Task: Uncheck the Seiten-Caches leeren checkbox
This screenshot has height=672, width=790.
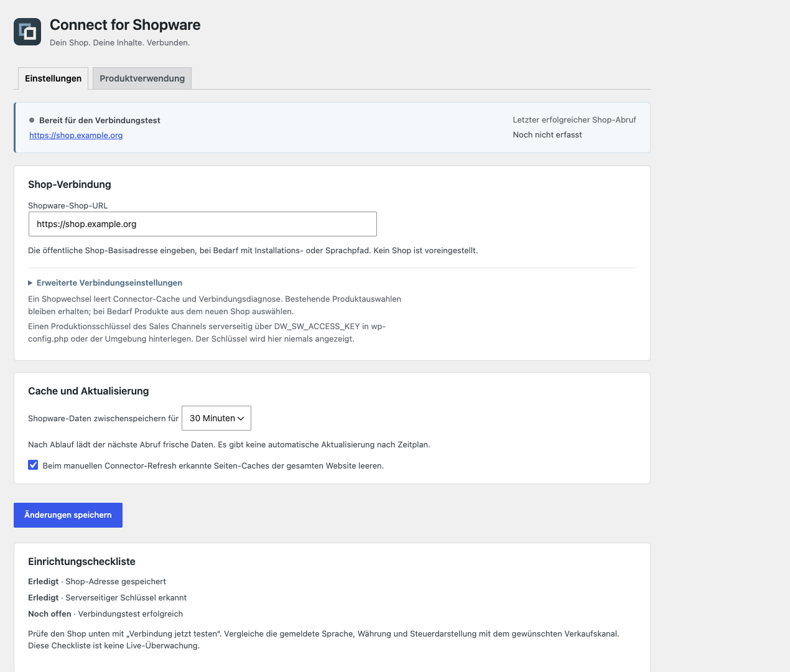Action: [33, 465]
